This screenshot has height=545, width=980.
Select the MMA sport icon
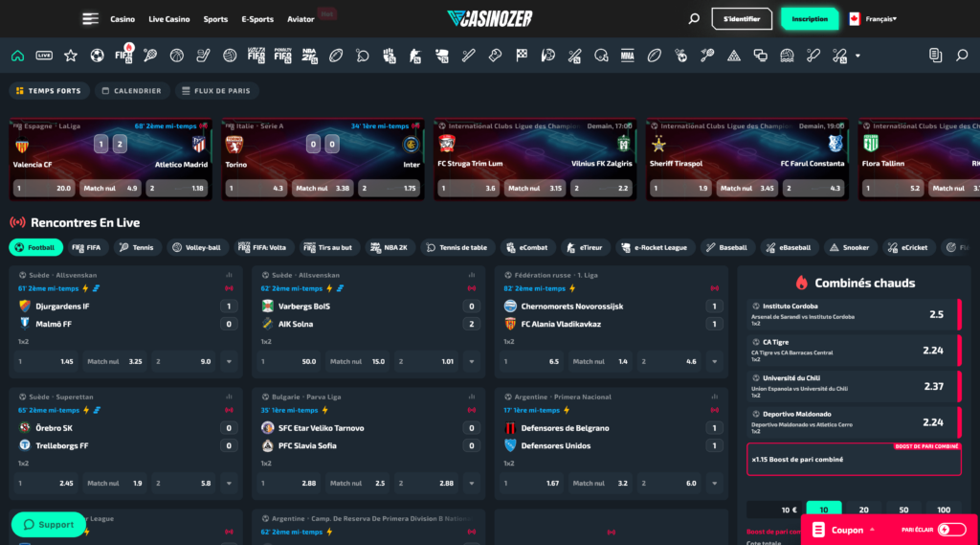point(628,56)
